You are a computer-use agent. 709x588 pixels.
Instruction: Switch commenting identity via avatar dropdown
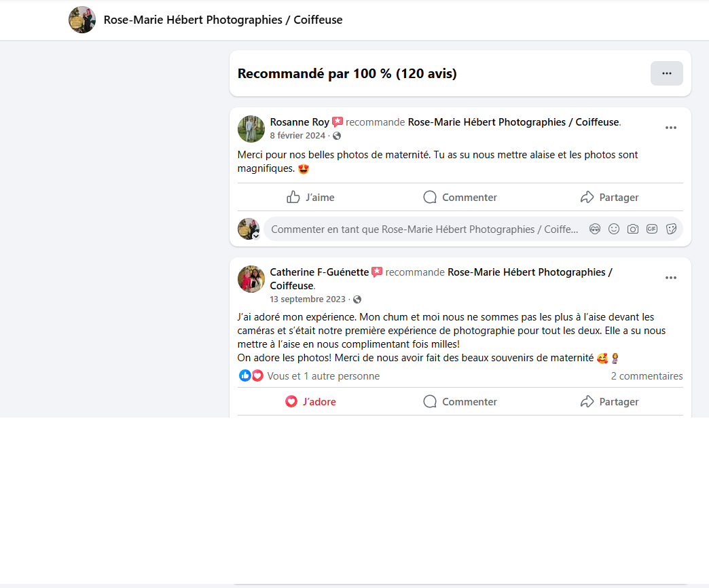click(x=249, y=229)
